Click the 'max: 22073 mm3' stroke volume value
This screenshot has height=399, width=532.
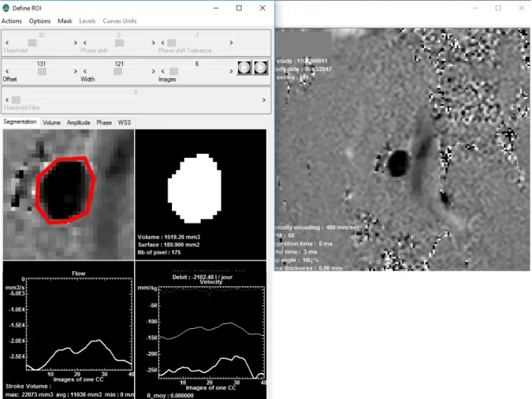click(29, 394)
